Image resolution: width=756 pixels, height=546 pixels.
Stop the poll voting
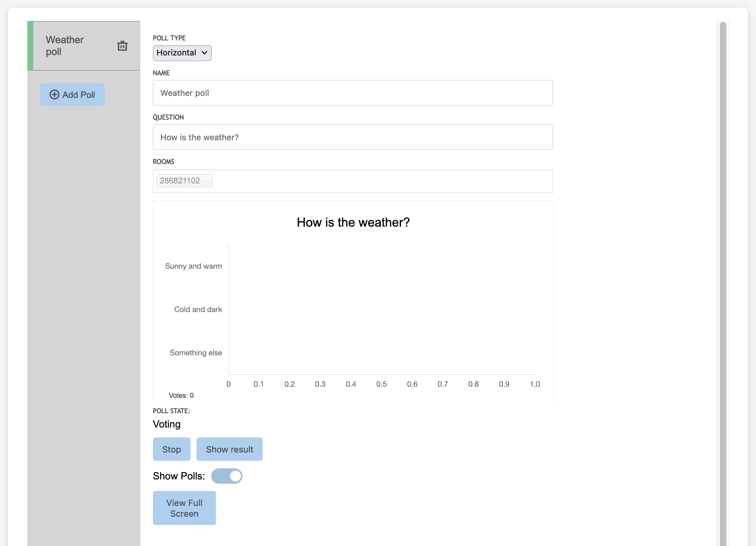click(x=172, y=449)
